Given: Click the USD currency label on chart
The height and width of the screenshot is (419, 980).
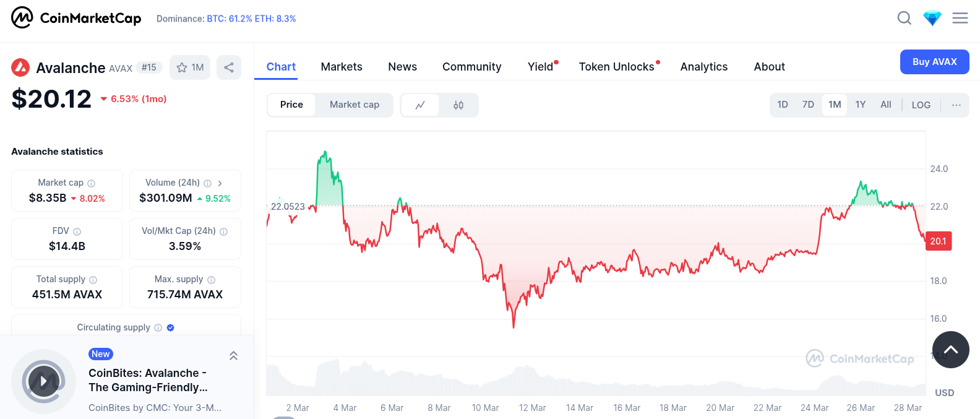Looking at the screenshot, I should pos(945,393).
